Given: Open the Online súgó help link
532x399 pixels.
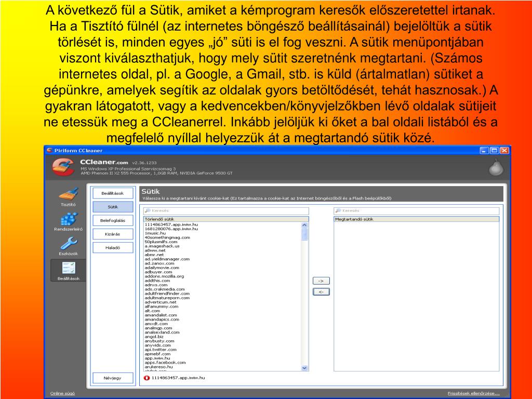Looking at the screenshot, I should (x=62, y=394).
